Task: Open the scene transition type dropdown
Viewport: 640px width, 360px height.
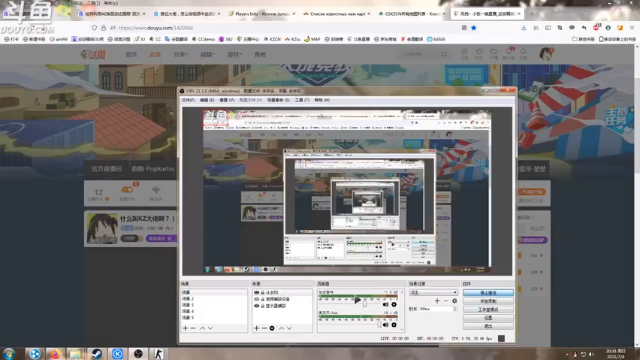Action: point(433,293)
